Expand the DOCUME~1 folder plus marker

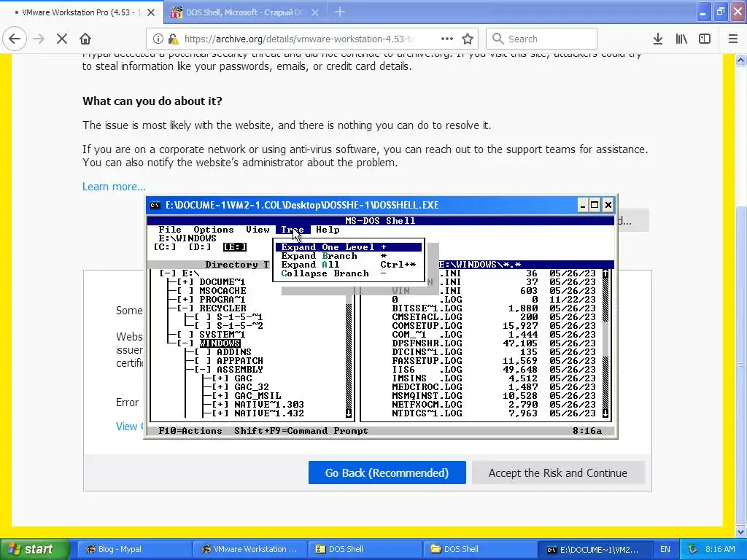pyautogui.click(x=185, y=282)
